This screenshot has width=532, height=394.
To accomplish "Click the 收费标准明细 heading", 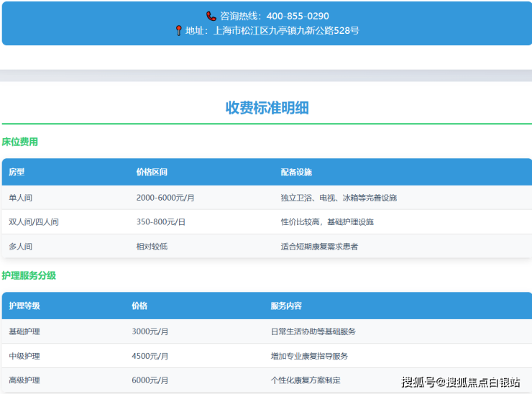I will (x=267, y=108).
